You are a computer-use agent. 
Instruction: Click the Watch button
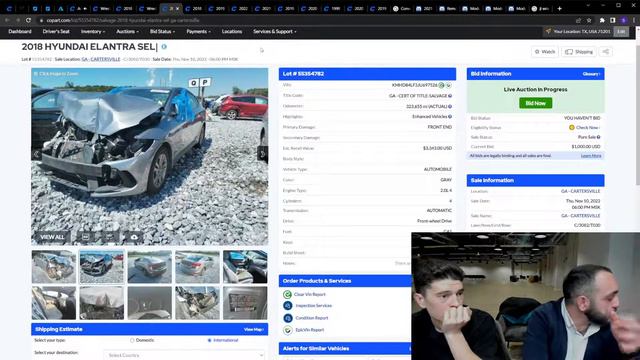tap(545, 52)
